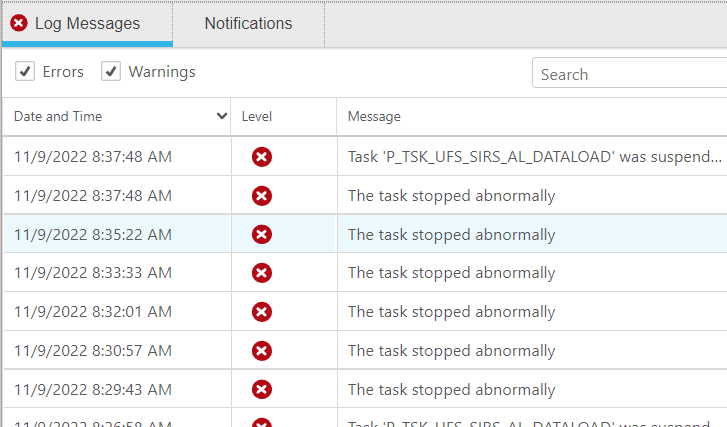Click error icon in 8:35:22 AM row
This screenshot has height=427, width=727.
pyautogui.click(x=261, y=234)
